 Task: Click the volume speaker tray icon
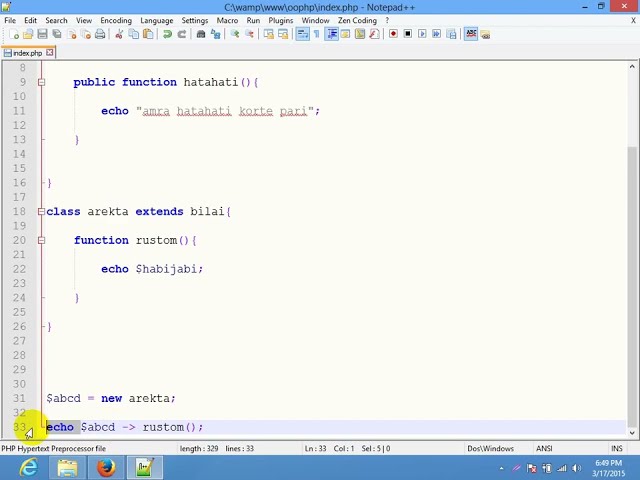[x=576, y=468]
